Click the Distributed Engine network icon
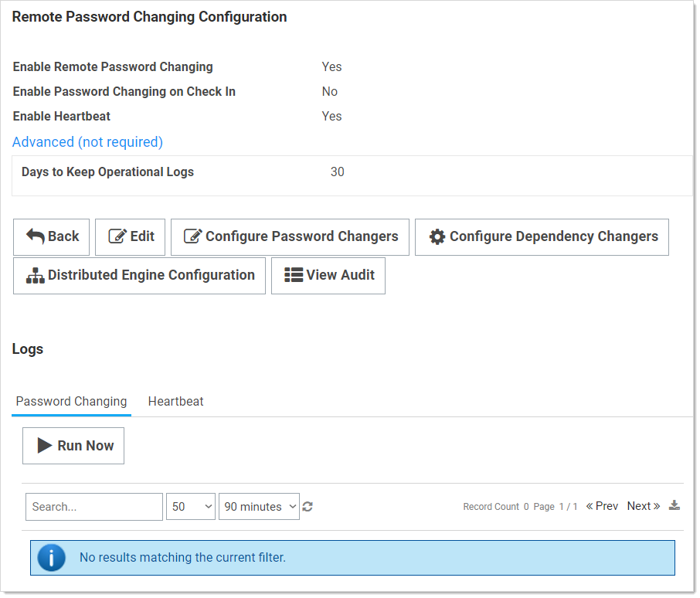 pyautogui.click(x=36, y=276)
